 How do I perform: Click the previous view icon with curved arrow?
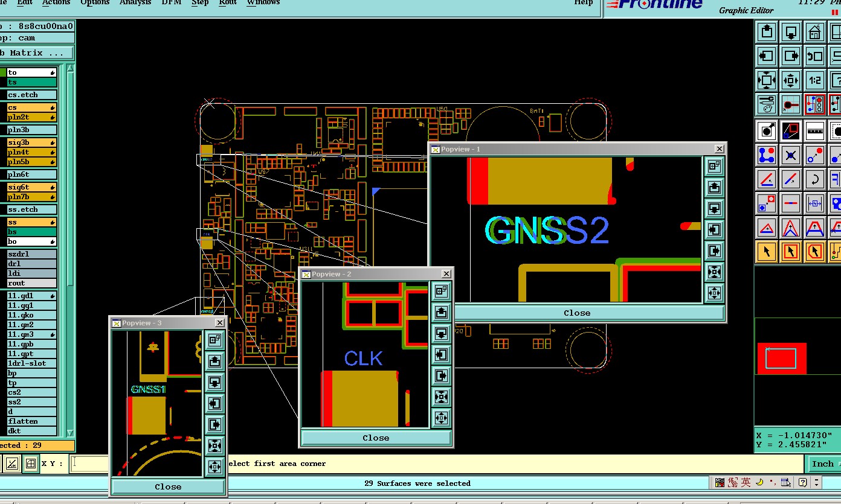pyautogui.click(x=815, y=56)
